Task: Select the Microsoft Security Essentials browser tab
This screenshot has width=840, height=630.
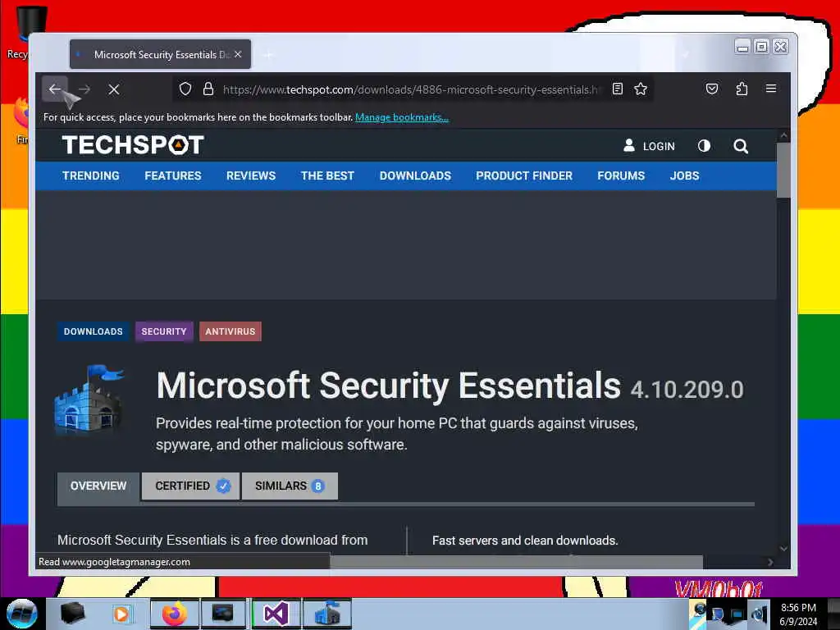Action: coord(160,54)
